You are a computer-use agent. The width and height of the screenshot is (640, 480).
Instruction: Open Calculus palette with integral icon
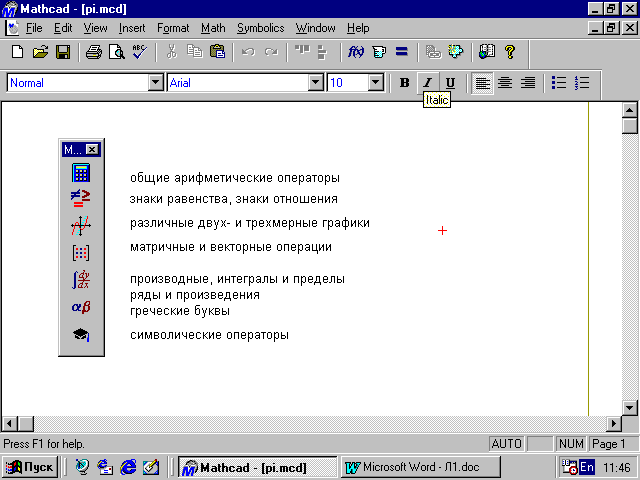(81, 280)
